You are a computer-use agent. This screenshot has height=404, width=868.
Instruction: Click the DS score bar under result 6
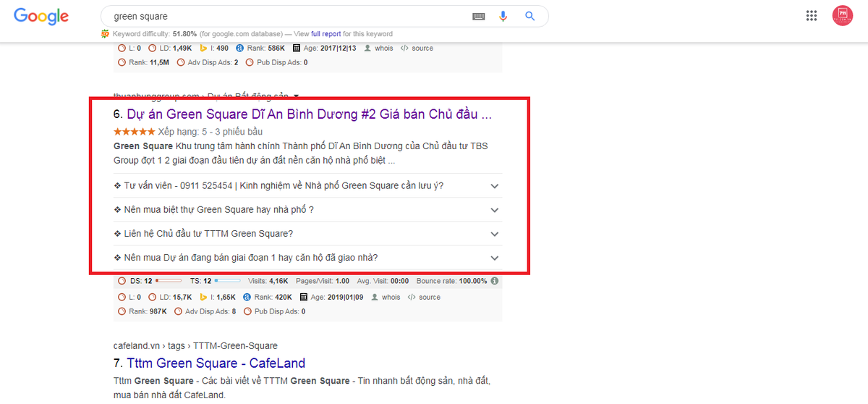click(x=169, y=281)
